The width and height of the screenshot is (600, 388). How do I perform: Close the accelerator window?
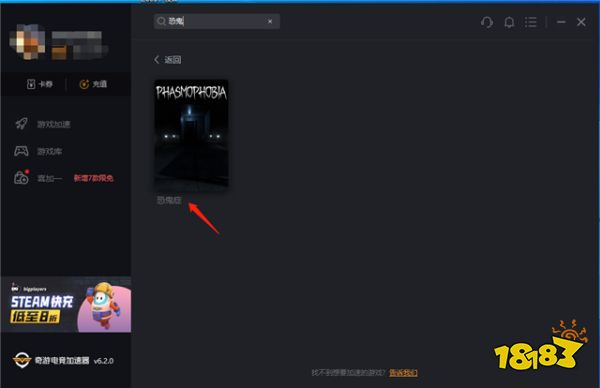(581, 22)
